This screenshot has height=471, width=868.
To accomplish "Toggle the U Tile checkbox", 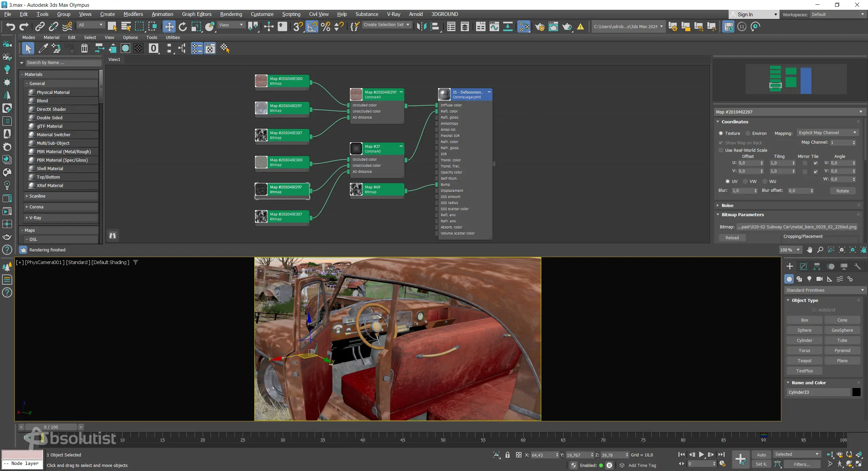I will (816, 163).
